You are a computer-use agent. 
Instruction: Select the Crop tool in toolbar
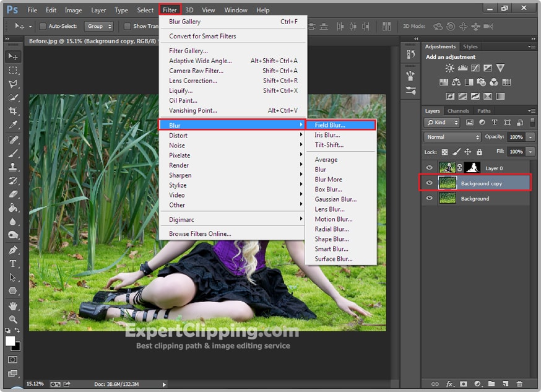pos(13,111)
